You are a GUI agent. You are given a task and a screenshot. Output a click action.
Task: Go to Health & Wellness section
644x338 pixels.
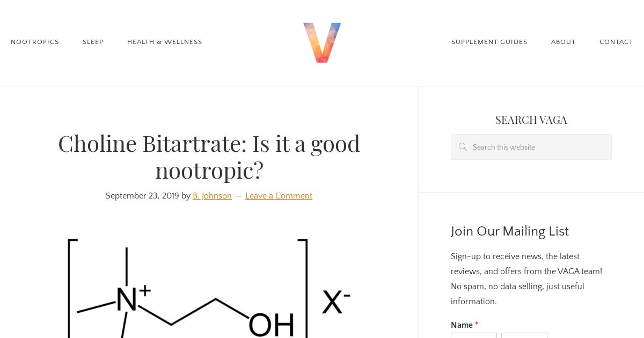pos(165,42)
